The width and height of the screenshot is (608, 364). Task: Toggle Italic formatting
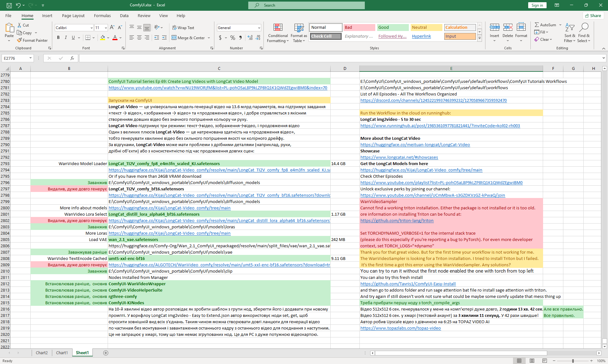[x=66, y=38]
